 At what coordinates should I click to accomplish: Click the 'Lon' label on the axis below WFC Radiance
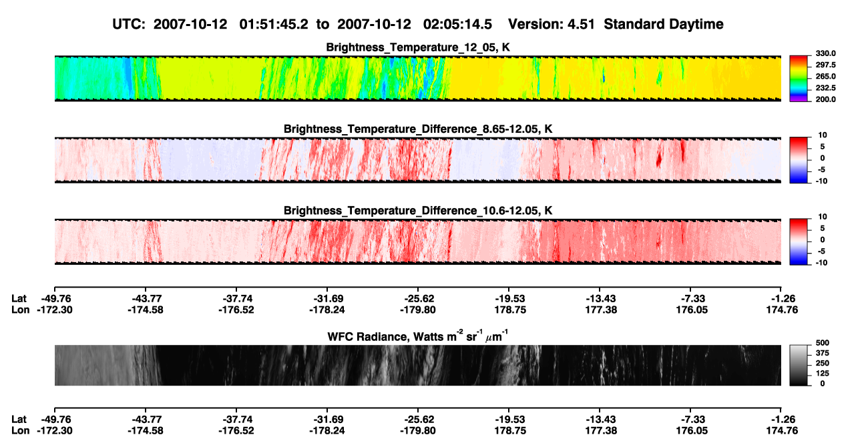point(20,430)
